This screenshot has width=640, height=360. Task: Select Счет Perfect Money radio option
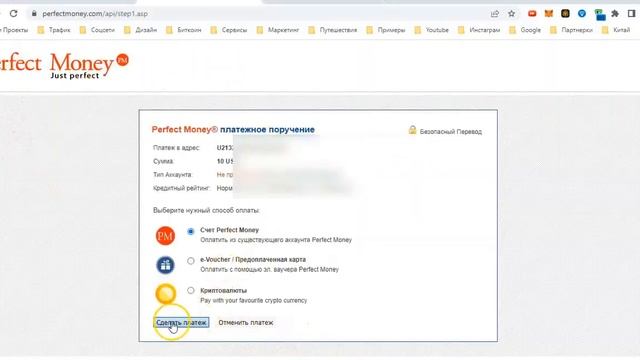tap(191, 231)
